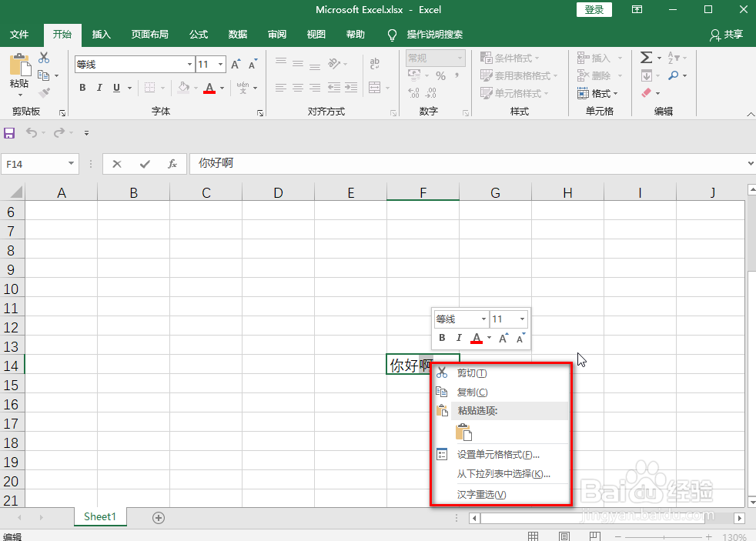Click 操作说明搜索 tell me search
The image size is (756, 541).
[426, 35]
